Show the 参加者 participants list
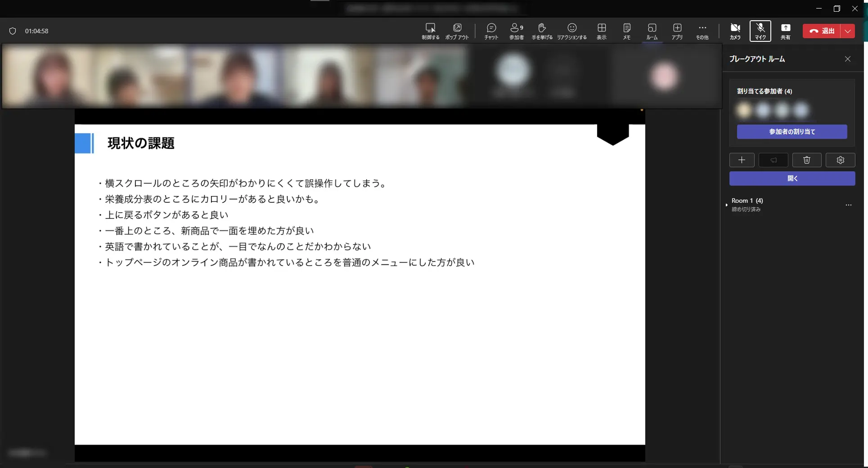This screenshot has height=468, width=868. coord(517,31)
